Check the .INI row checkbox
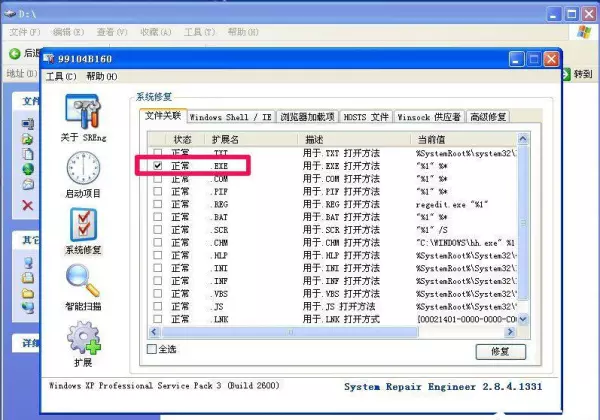 coord(157,268)
